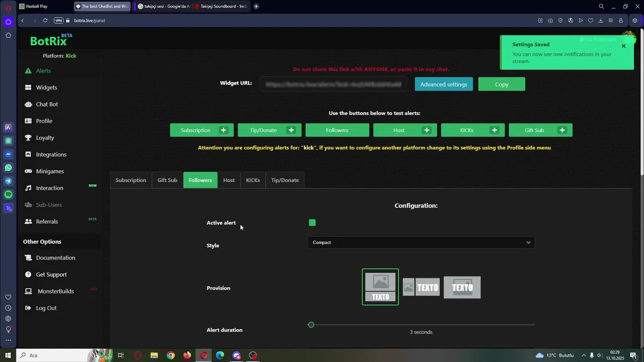Open Google Chrome from the taskbar
This screenshot has width=644, height=362.
[x=171, y=355]
